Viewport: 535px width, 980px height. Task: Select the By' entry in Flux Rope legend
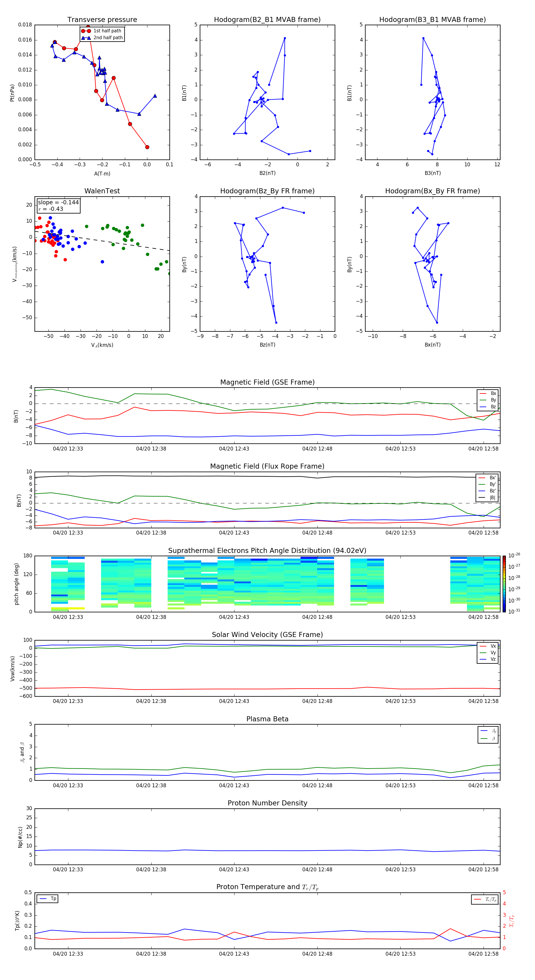point(487,484)
